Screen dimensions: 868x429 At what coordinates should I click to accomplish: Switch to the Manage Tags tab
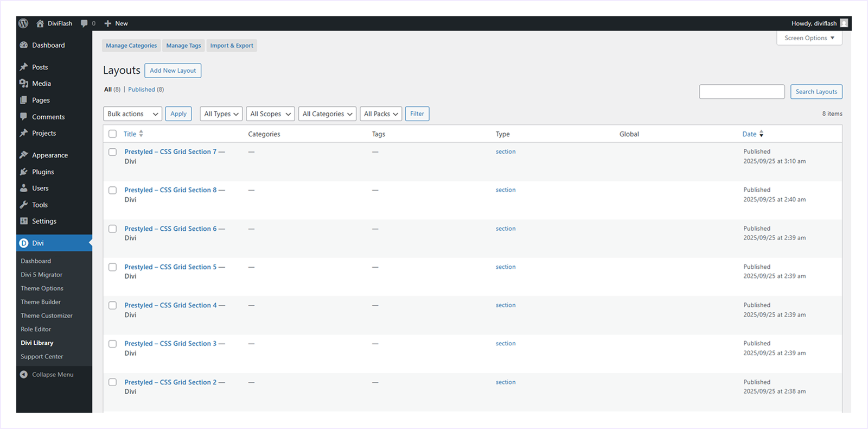183,46
